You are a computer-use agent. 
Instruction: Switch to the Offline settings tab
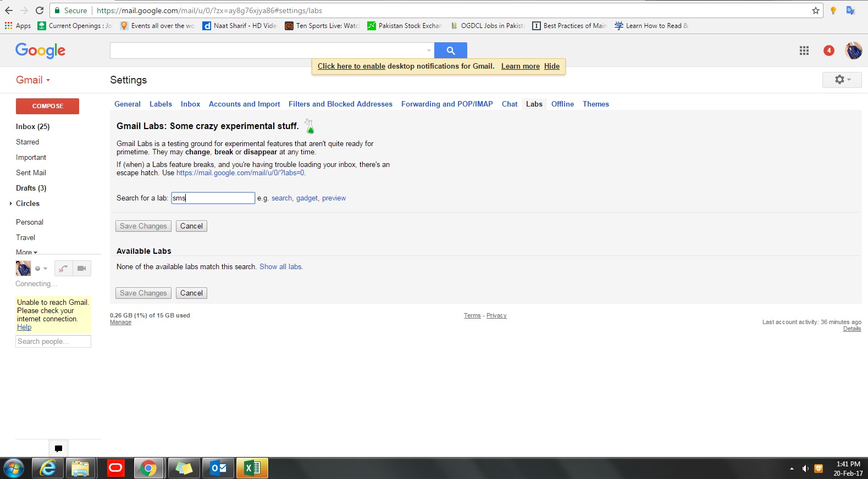[x=562, y=104]
